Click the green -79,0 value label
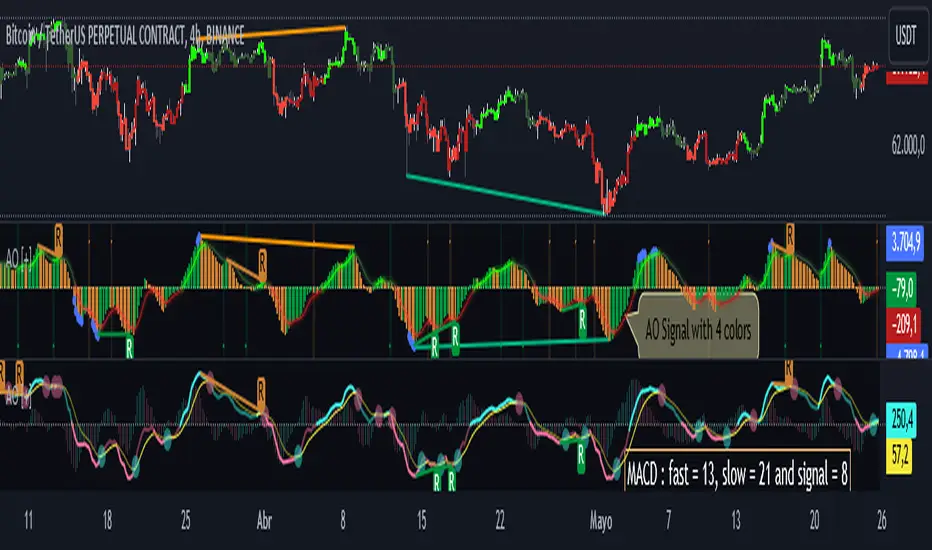 (x=904, y=288)
